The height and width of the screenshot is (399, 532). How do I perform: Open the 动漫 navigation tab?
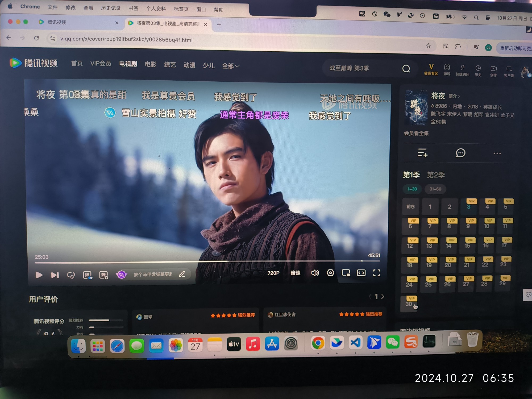[189, 65]
